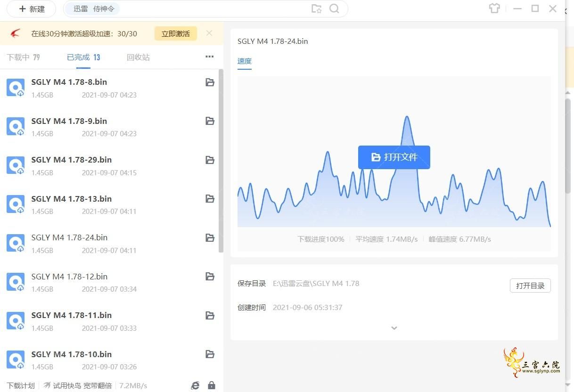The height and width of the screenshot is (392, 574).
Task: Select file name SGLY M4 1.78-12.bin in list
Action: [x=69, y=277]
